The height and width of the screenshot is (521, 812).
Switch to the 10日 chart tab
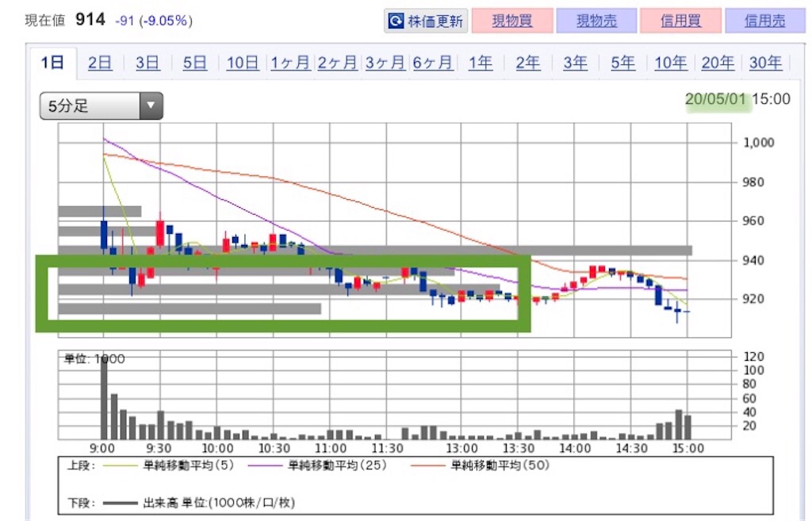[243, 63]
